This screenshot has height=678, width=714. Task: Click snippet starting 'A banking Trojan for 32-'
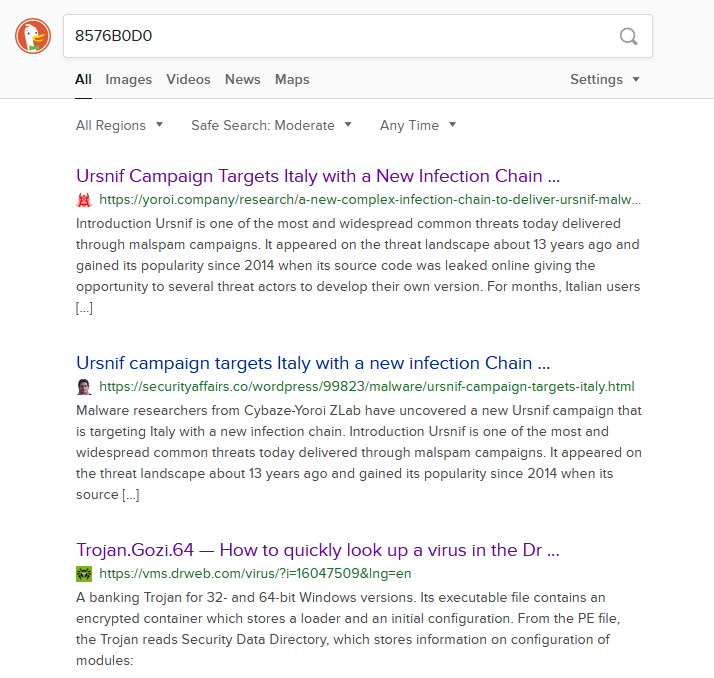click(x=348, y=629)
